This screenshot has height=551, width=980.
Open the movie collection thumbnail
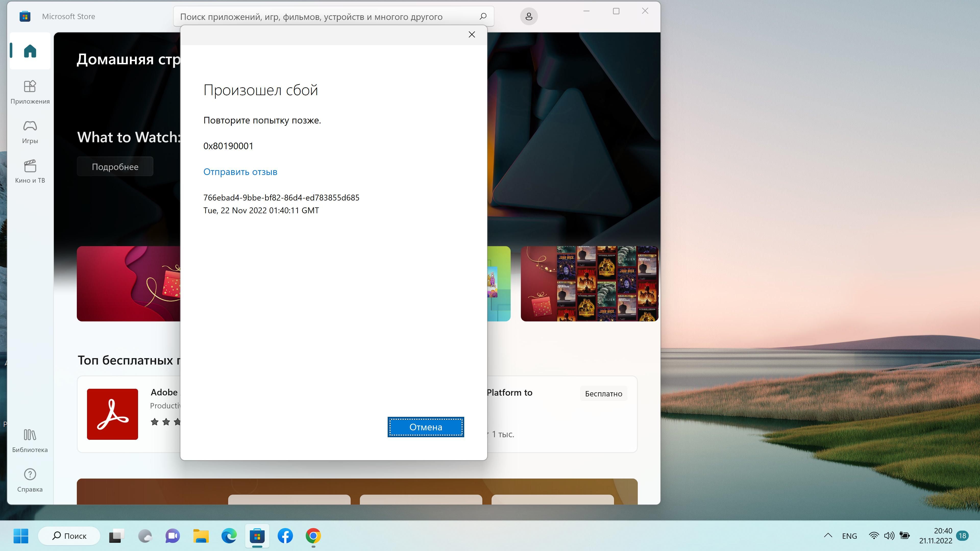(589, 284)
